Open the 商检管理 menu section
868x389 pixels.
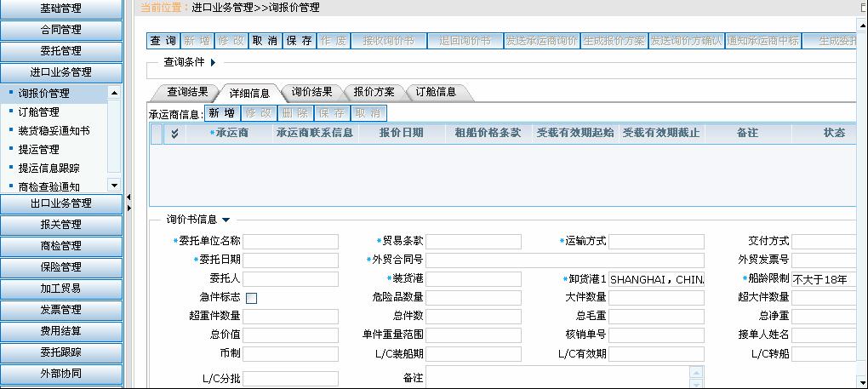[61, 246]
